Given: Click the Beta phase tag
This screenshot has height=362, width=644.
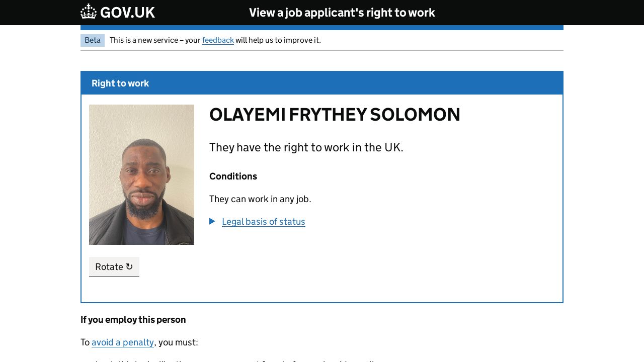Looking at the screenshot, I should pyautogui.click(x=93, y=40).
